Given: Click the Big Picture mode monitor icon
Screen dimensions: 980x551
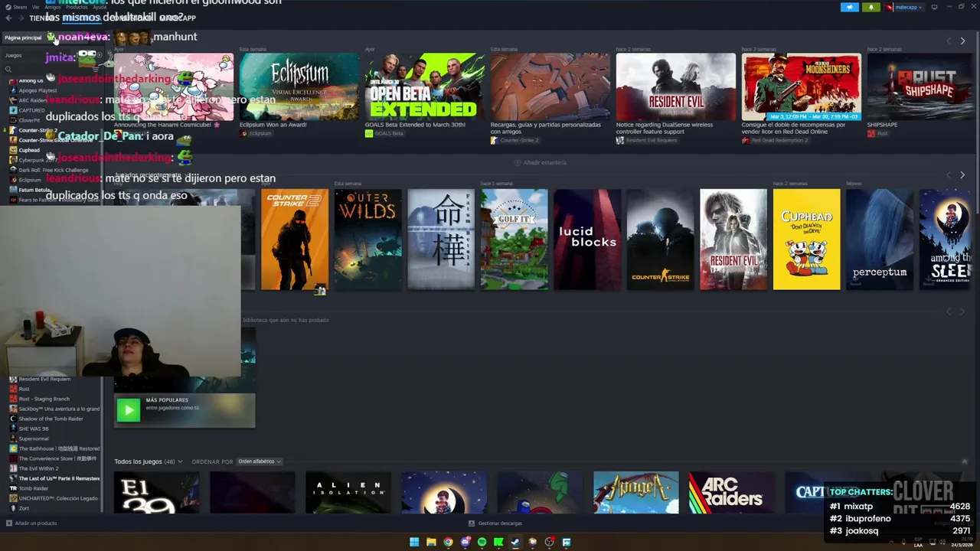Looking at the screenshot, I should click(934, 7).
